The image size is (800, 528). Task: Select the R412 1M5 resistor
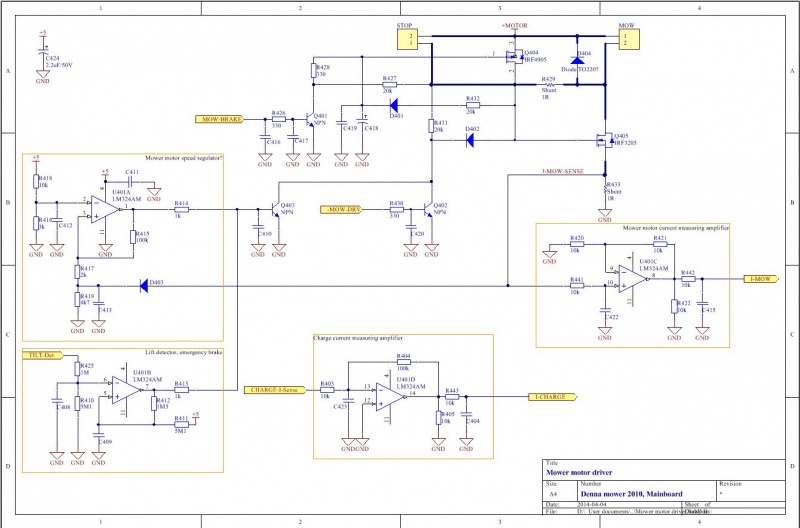pos(154,404)
